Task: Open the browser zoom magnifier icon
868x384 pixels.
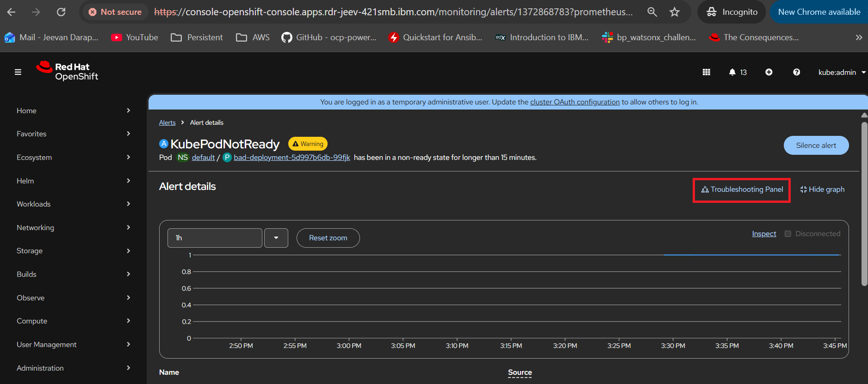Action: click(x=652, y=12)
